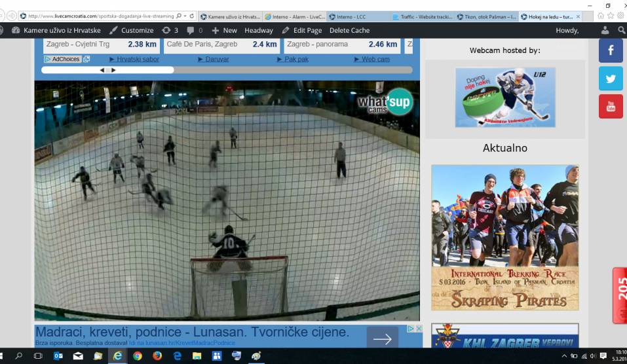Expand the '+ New' admin menu

(224, 30)
